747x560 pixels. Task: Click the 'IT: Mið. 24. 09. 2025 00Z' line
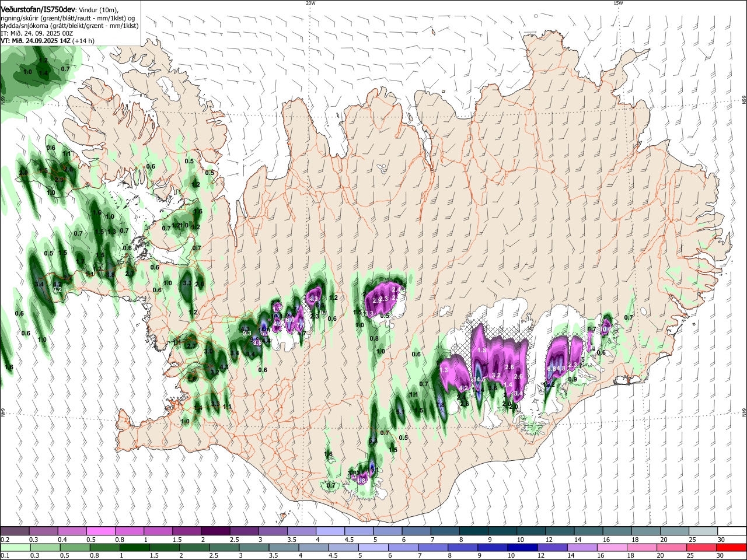click(x=37, y=33)
